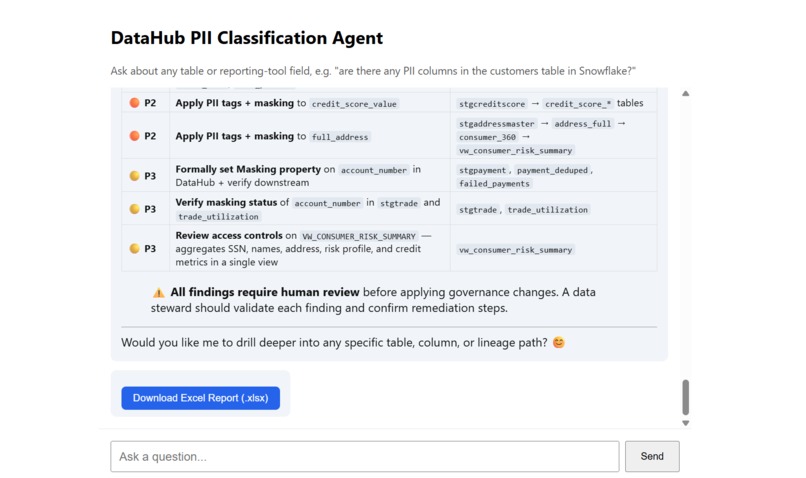This screenshot has width=806, height=478.
Task: Click stgtrade tag in the right-hand tables column
Action: [x=478, y=210]
